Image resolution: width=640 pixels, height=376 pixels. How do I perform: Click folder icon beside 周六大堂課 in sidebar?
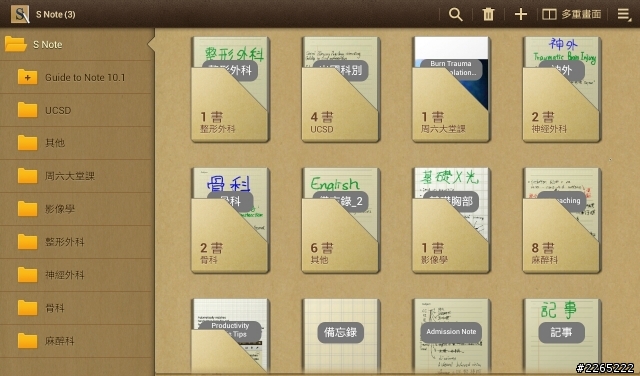point(27,176)
